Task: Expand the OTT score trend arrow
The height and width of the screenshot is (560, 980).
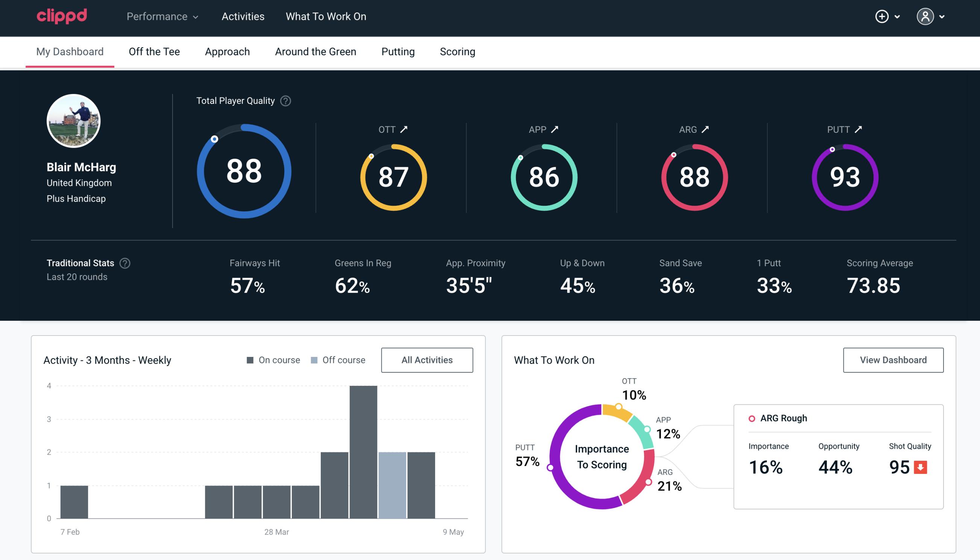Action: [x=404, y=129]
